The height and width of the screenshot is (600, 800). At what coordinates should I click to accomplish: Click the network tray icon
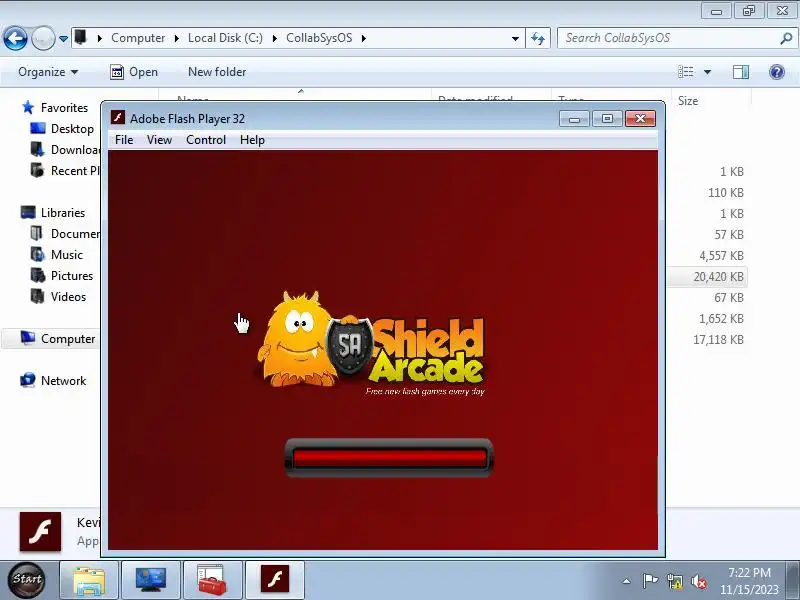[x=674, y=581]
